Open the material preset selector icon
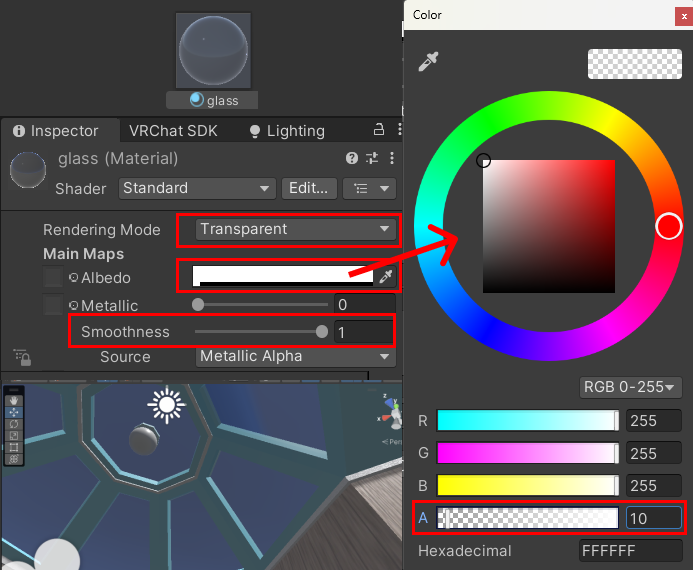 pyautogui.click(x=372, y=159)
